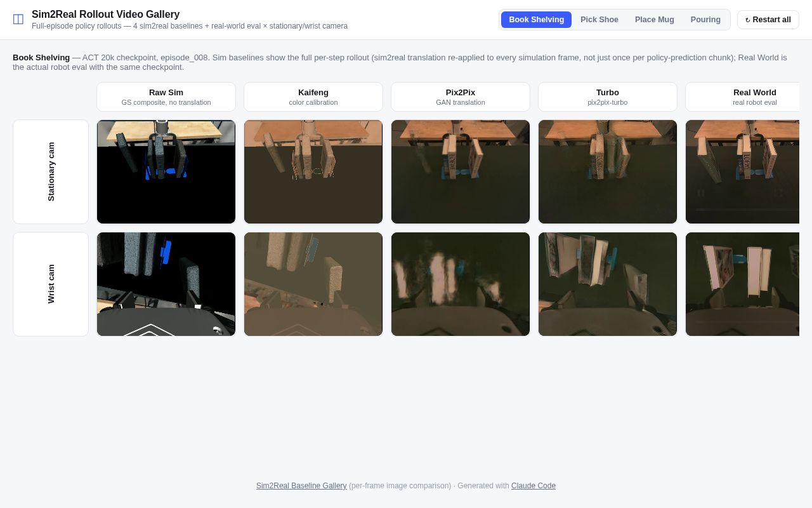Click the "Full-episode policy rollouts" subtitle

tap(190, 26)
